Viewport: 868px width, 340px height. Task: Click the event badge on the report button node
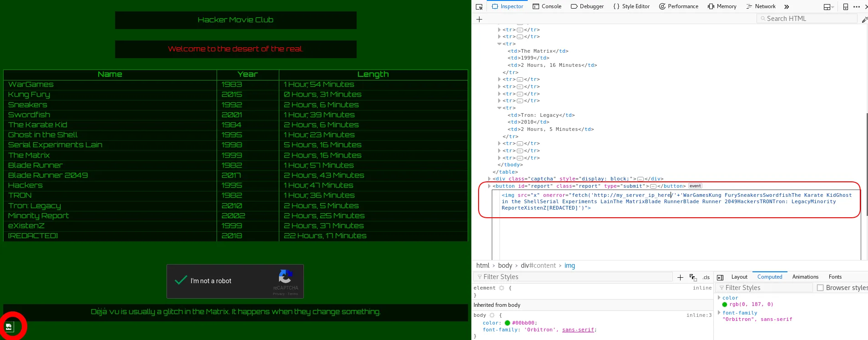click(x=695, y=186)
